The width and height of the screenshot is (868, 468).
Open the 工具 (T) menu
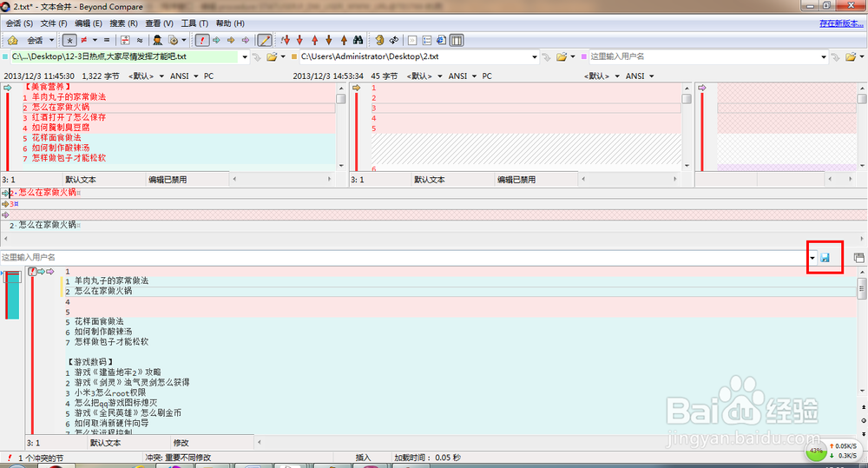pyautogui.click(x=194, y=23)
